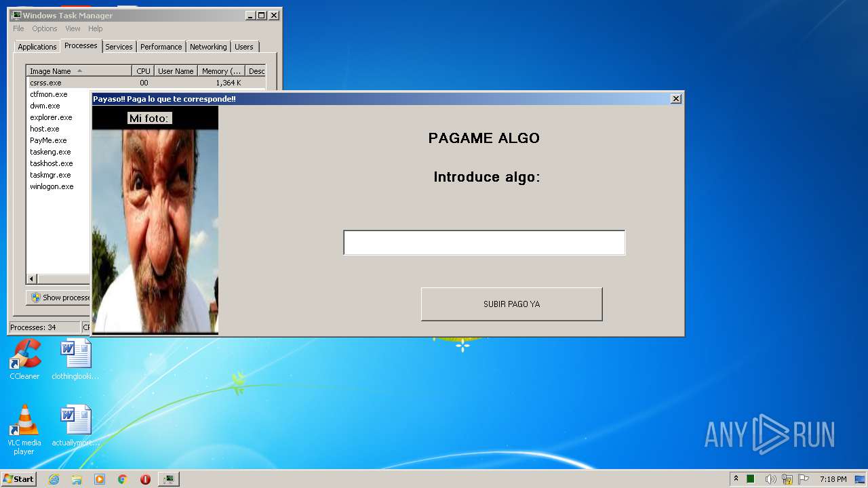
Task: Switch to Networking tab
Action: tap(208, 47)
